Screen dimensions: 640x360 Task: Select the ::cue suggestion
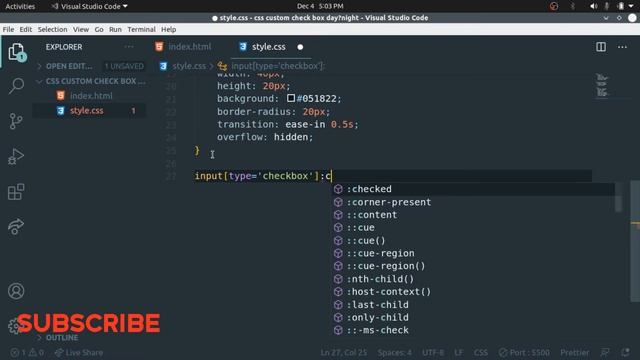[x=360, y=227]
